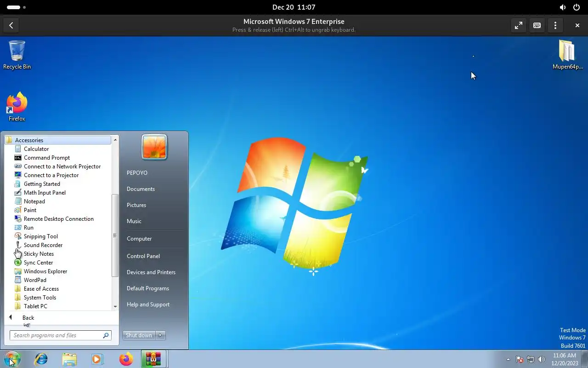Open the viewer's three-dot menu
The width and height of the screenshot is (588, 368).
(x=555, y=25)
